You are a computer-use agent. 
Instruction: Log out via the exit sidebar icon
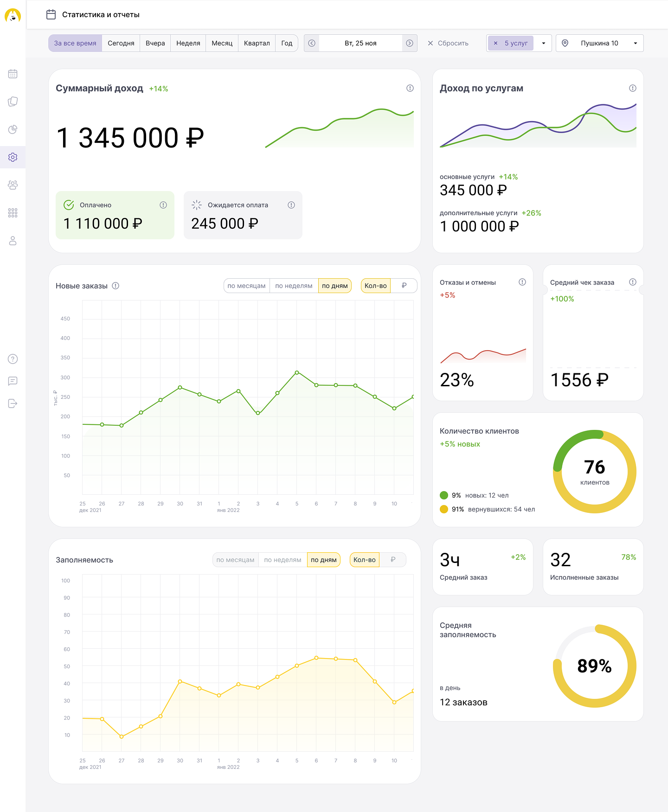(13, 403)
